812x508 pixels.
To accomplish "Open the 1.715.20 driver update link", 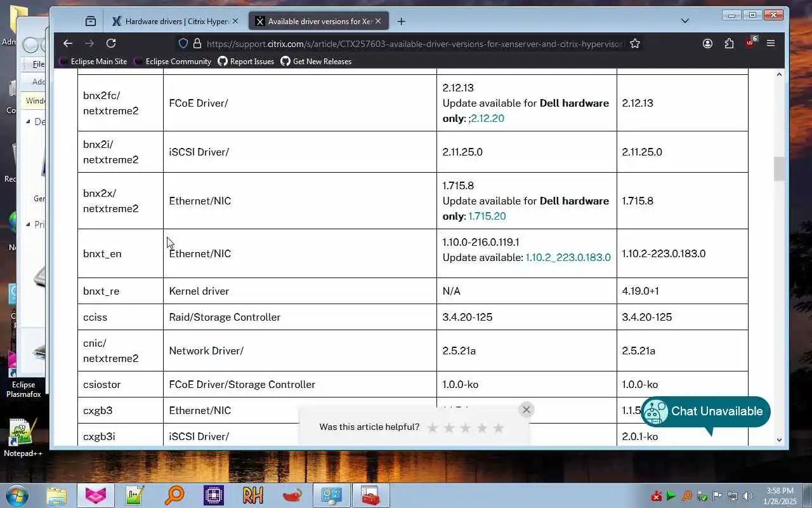I will click(487, 216).
